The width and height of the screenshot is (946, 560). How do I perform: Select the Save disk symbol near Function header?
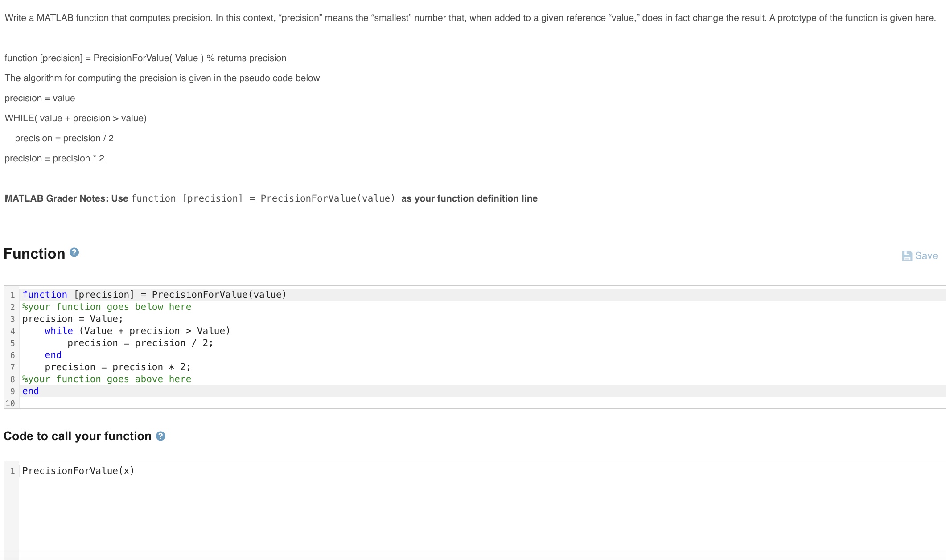[907, 255]
